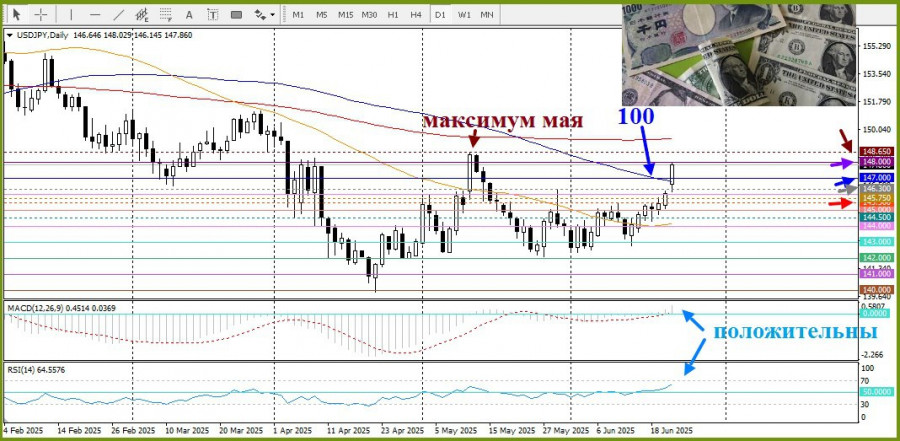
Task: Switch to M15 timeframe
Action: pyautogui.click(x=345, y=14)
